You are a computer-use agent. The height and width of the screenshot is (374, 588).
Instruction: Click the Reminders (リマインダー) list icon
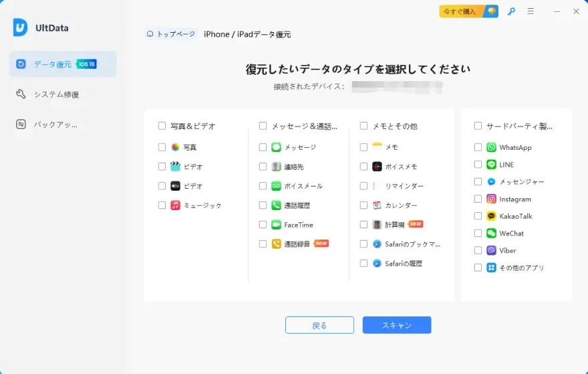377,186
